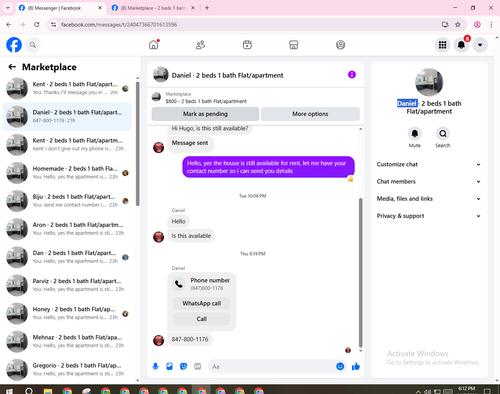Screen dimensions: 500x394
Task: Open the Dan conversation
Action: click(x=67, y=257)
